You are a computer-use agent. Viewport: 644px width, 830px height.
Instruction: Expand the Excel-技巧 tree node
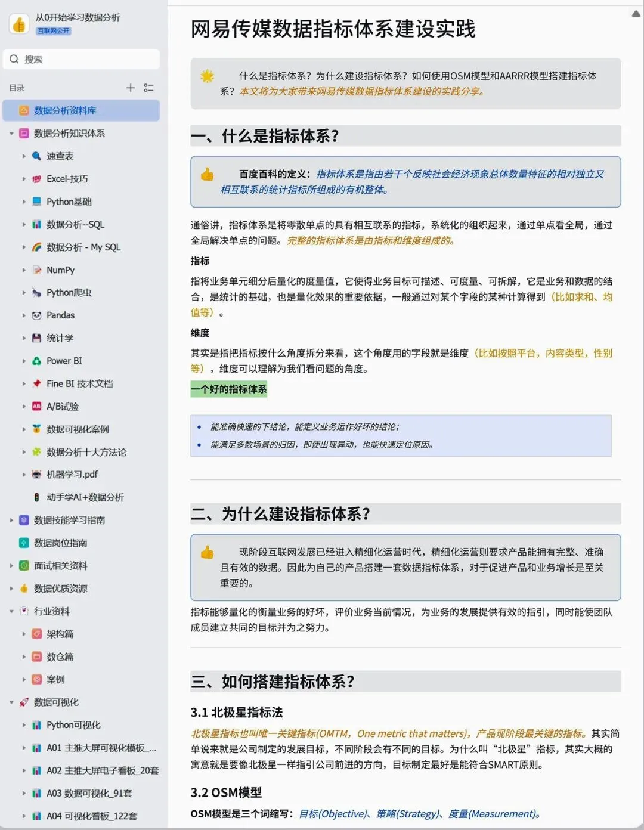click(24, 179)
